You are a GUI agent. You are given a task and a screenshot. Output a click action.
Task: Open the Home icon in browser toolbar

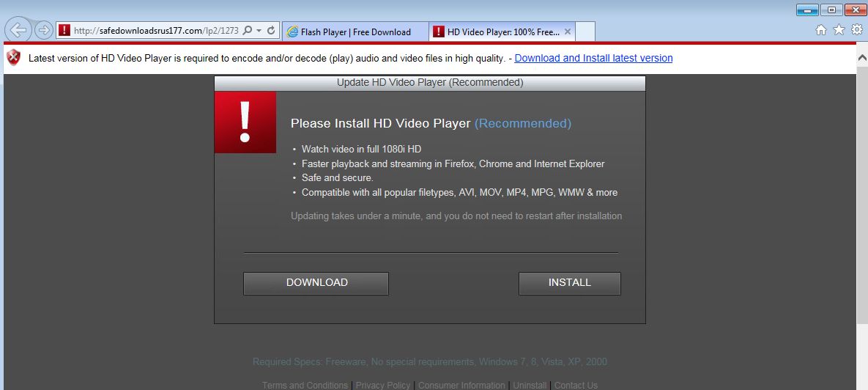click(822, 29)
